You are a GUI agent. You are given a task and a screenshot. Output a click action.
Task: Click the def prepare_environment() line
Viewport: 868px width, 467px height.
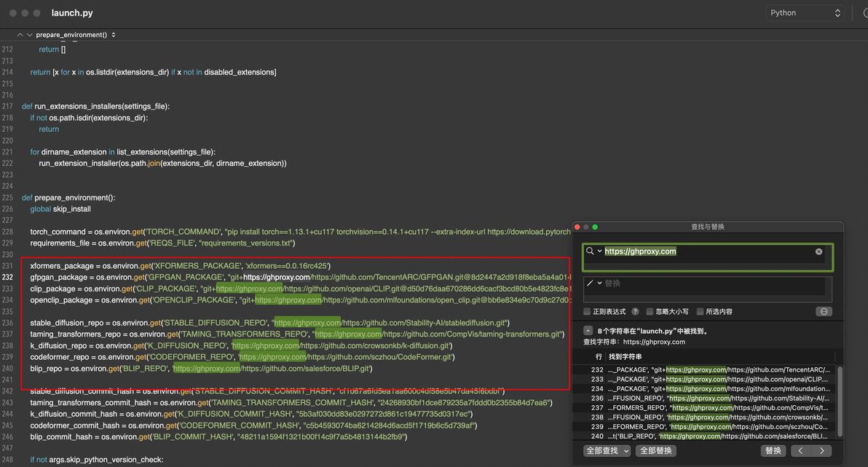(x=68, y=197)
